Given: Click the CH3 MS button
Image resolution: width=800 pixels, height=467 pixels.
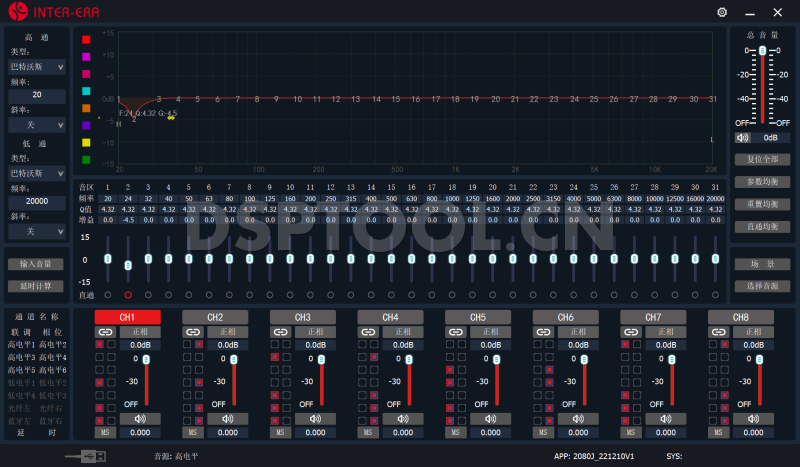Looking at the screenshot, I should pos(280,432).
